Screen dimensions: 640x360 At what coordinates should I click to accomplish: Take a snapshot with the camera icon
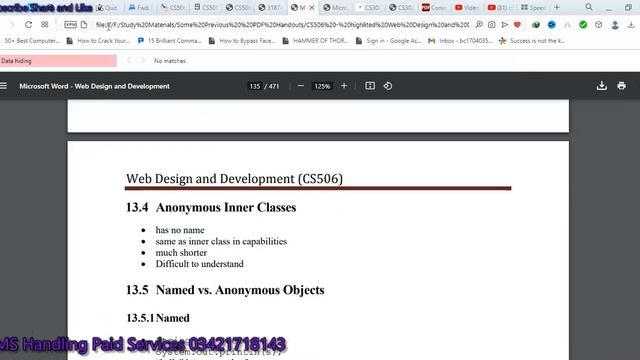[491, 24]
